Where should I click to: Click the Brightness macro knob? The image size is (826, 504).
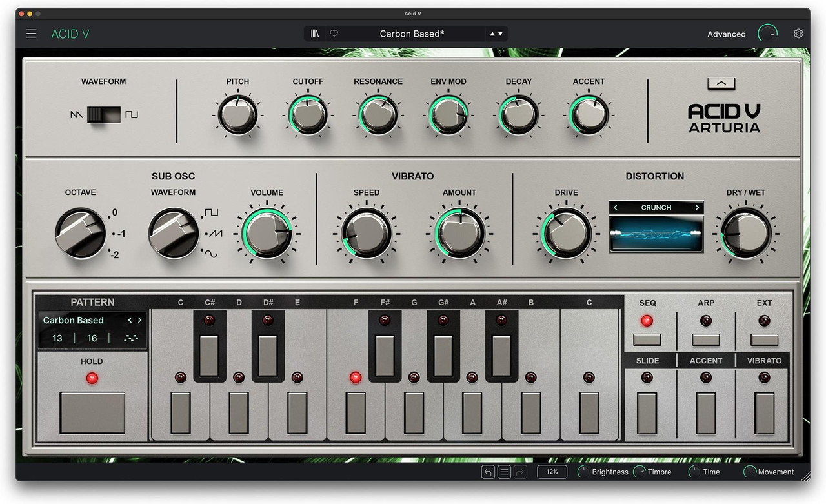[x=583, y=472]
